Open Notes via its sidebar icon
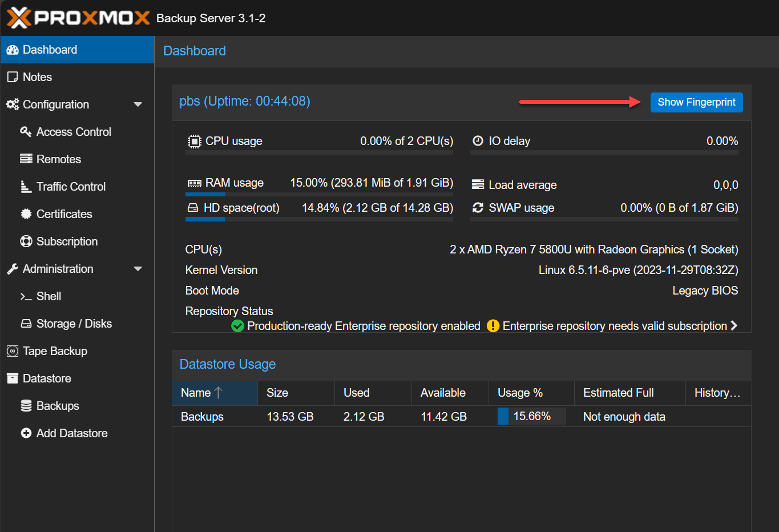The height and width of the screenshot is (532, 779). (12, 77)
